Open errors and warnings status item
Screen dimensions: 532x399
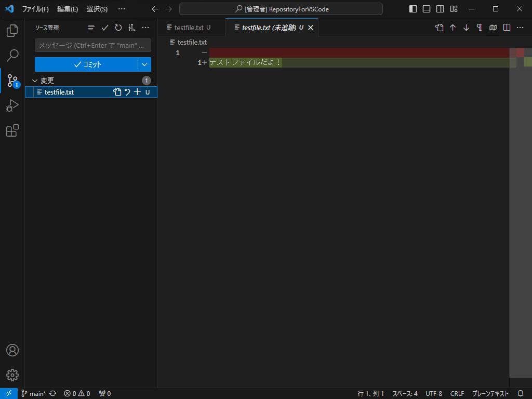click(77, 394)
